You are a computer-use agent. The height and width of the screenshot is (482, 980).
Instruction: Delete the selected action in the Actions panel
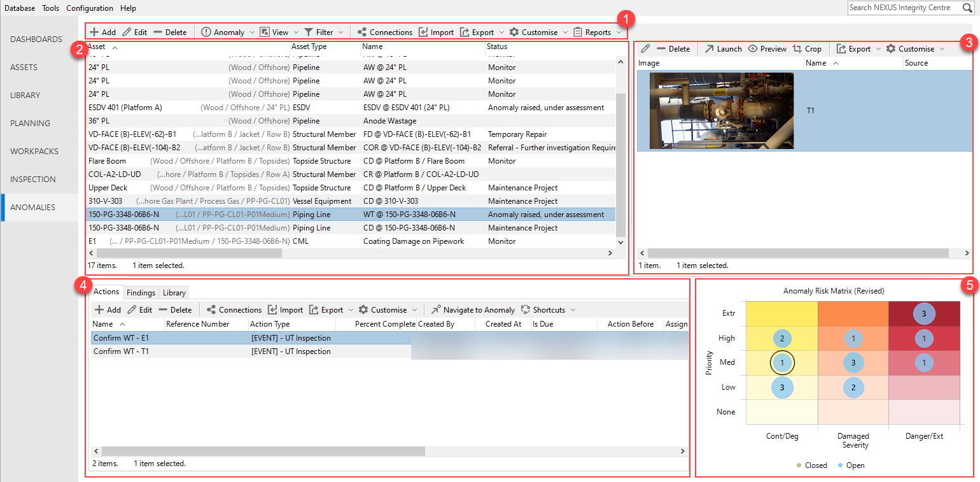175,310
